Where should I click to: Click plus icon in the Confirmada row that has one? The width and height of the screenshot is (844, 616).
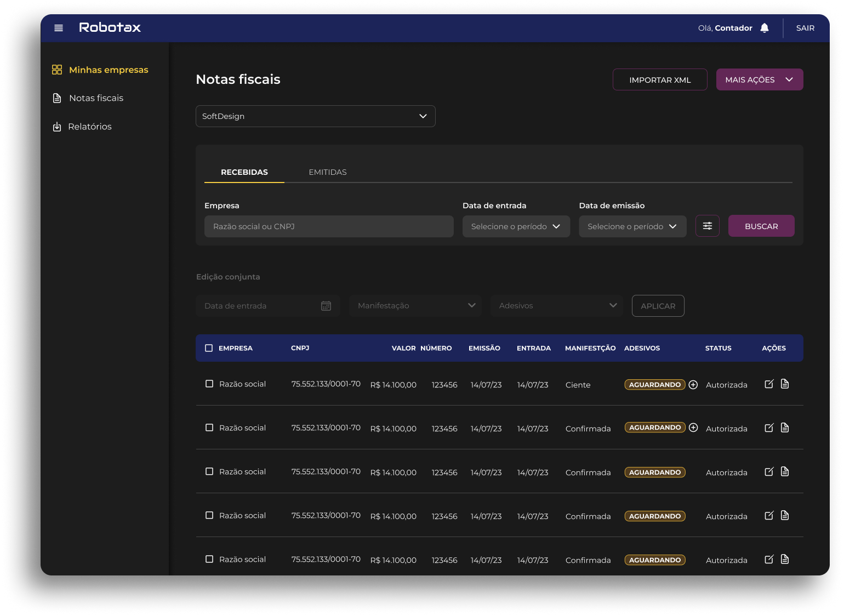point(693,427)
